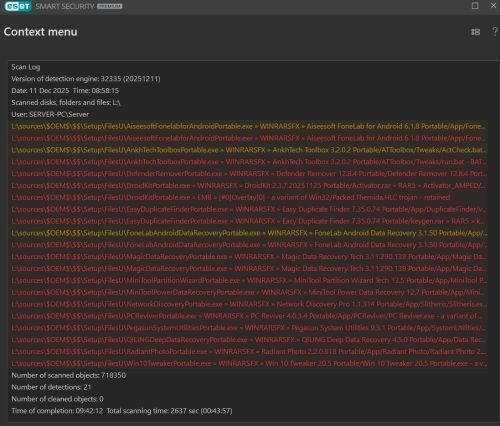Select the 'Date: 11 Dec 2025' line
The height and width of the screenshot is (426, 500).
tap(65, 91)
